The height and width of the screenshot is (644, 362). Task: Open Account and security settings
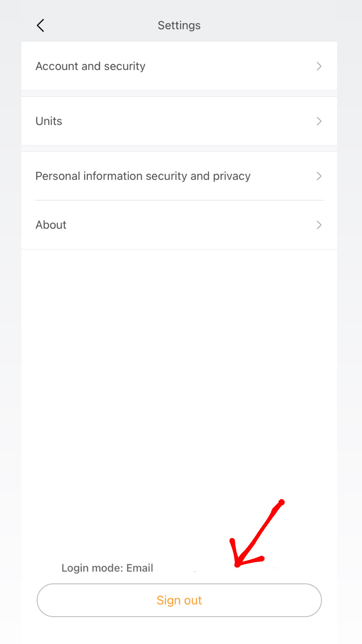point(179,66)
